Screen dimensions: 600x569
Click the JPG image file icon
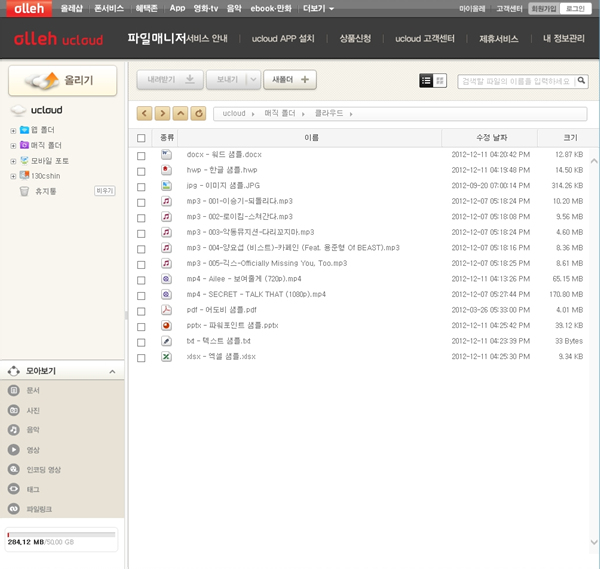pos(166,186)
